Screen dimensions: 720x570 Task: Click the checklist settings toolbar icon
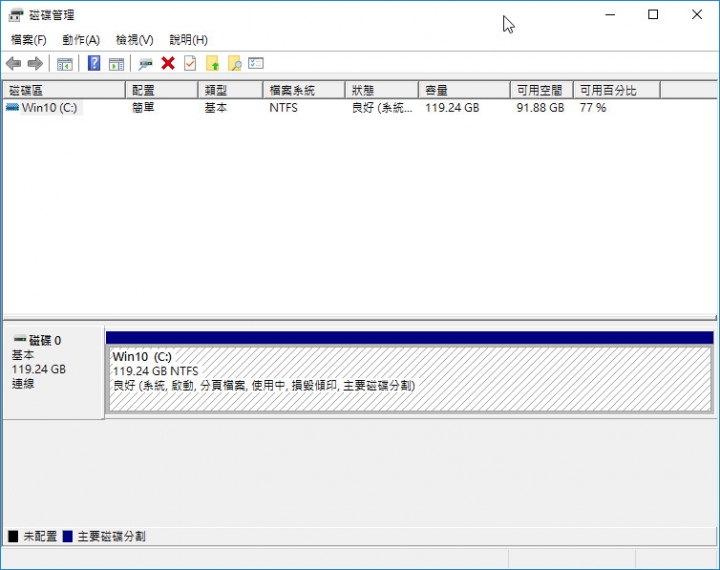tap(256, 63)
